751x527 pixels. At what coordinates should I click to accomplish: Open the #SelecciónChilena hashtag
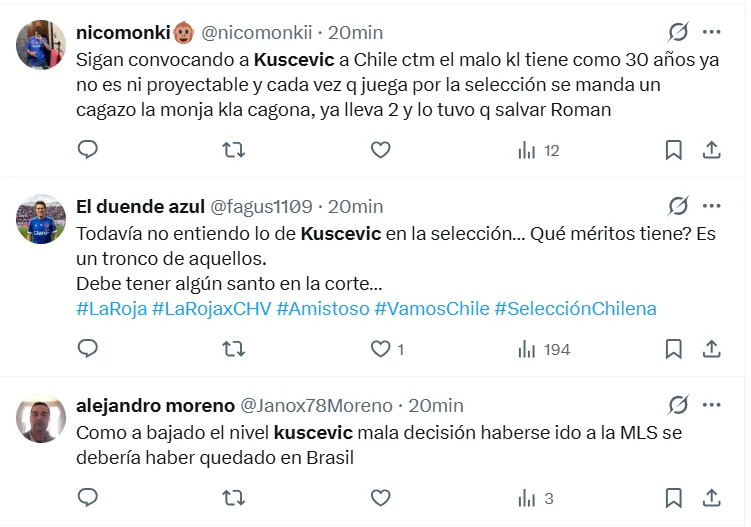tap(575, 308)
